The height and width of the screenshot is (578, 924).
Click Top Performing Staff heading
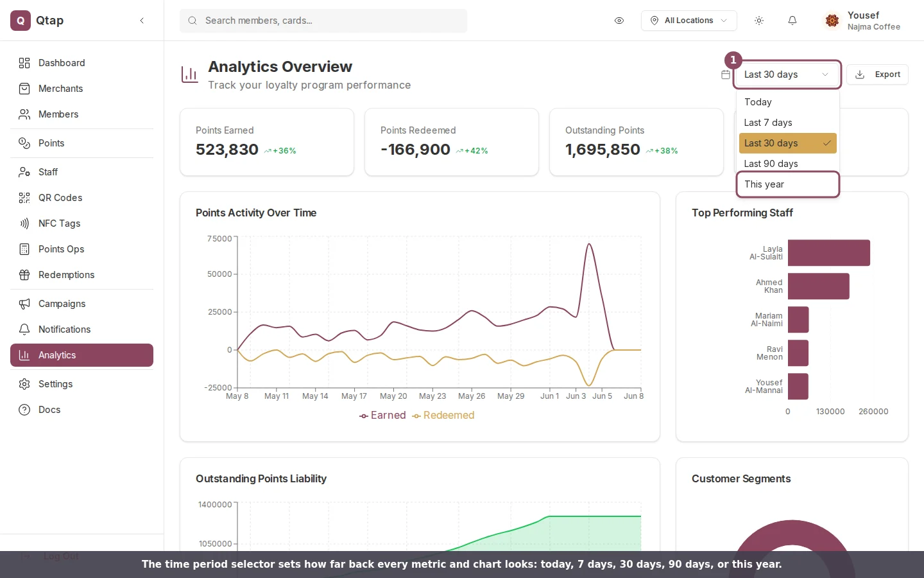[742, 213]
